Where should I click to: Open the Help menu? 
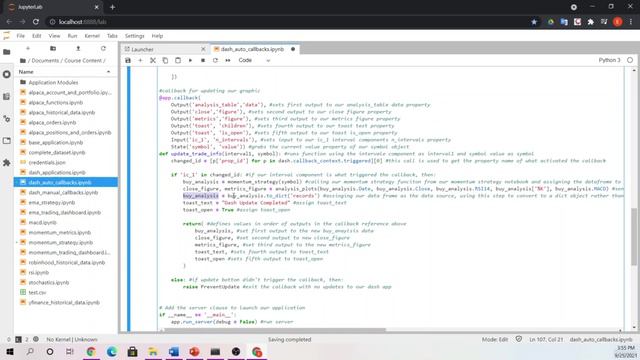(x=157, y=36)
